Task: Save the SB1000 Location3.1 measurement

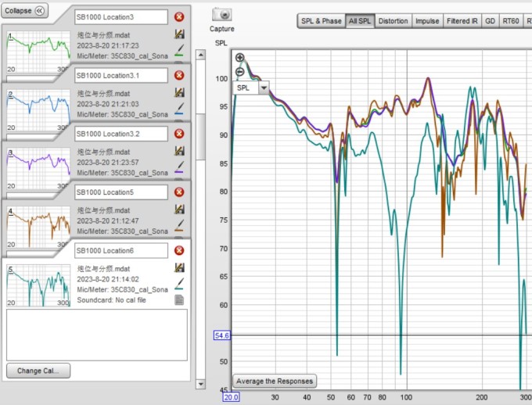Action: pos(179,92)
